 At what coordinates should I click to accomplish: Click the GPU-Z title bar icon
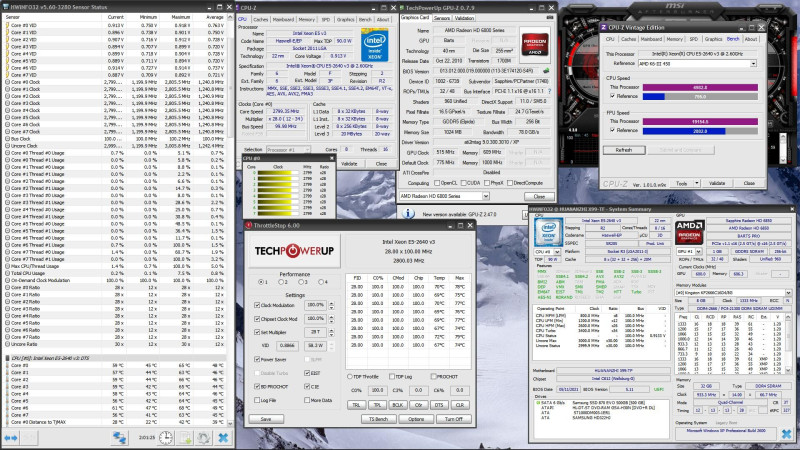tap(402, 8)
